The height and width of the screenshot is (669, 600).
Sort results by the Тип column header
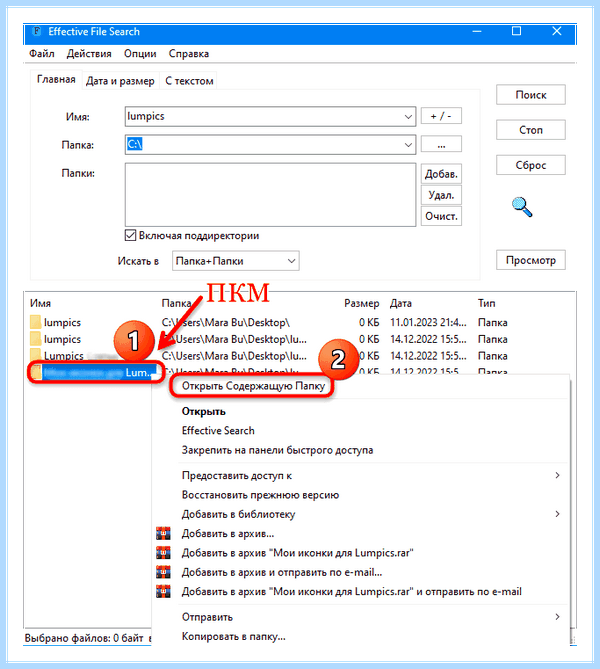tap(486, 303)
